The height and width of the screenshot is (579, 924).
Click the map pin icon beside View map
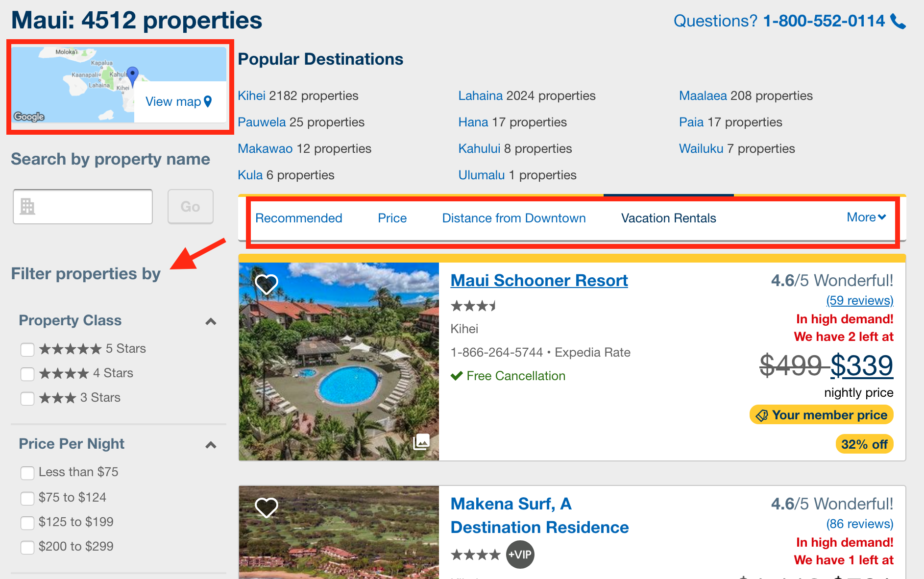[208, 102]
